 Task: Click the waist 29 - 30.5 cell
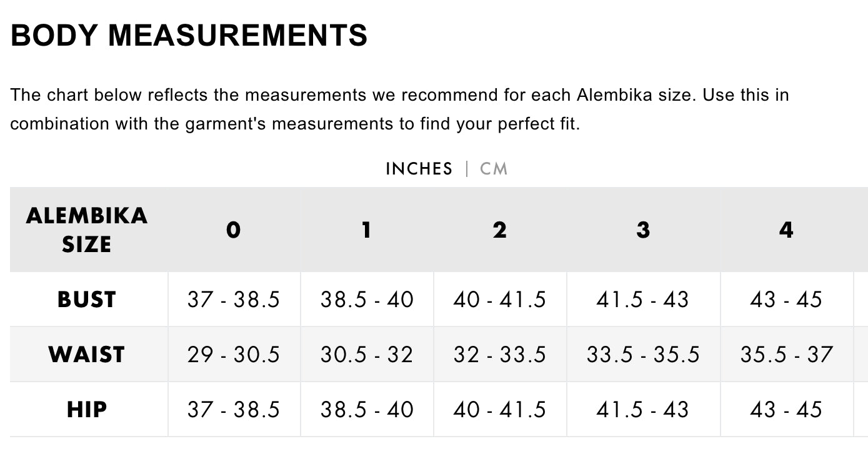[234, 355]
